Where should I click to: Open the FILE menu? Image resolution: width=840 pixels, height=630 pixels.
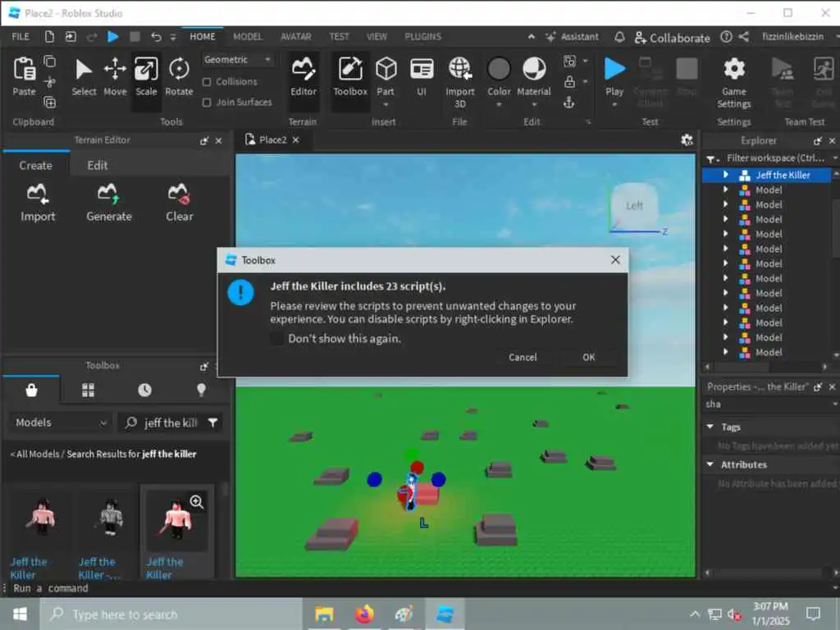tap(21, 36)
